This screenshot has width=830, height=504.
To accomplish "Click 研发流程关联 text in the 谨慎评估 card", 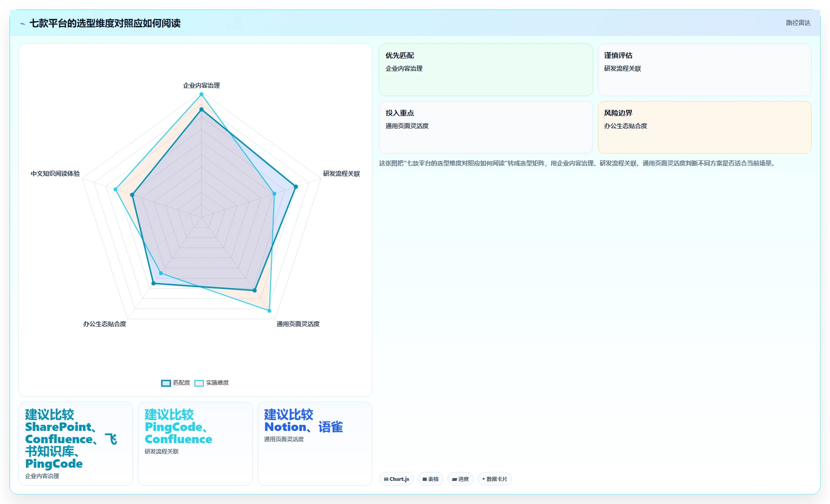I will coord(622,68).
